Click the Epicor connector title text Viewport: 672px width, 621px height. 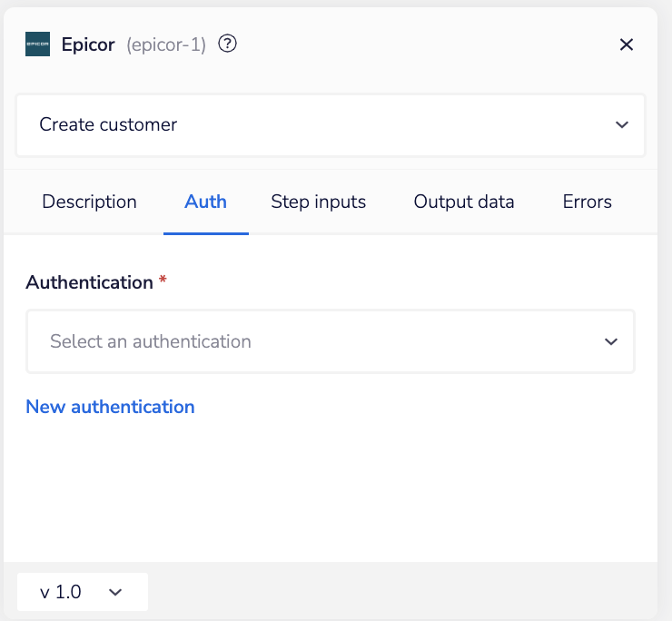click(88, 44)
